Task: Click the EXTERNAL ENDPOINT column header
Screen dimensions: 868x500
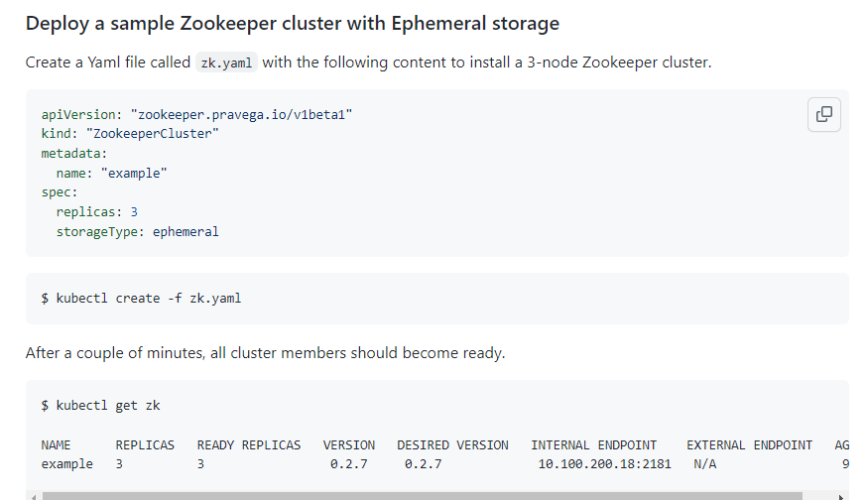Action: (x=749, y=445)
